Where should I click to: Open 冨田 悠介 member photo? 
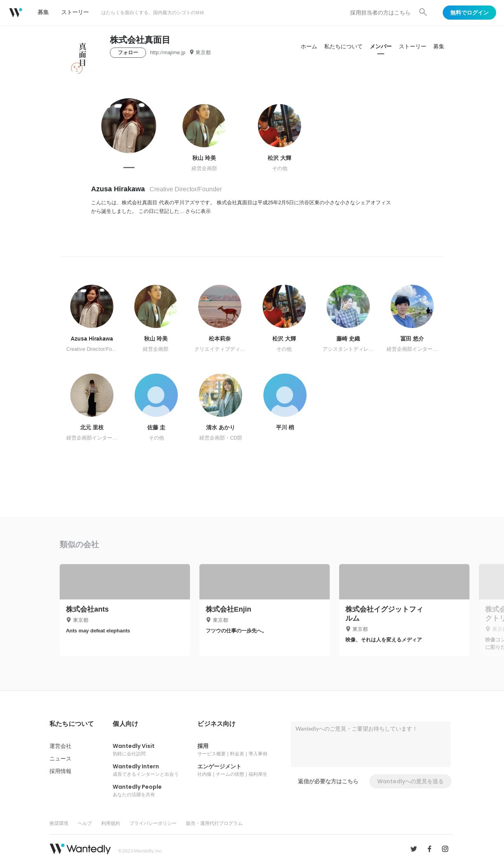pos(412,306)
